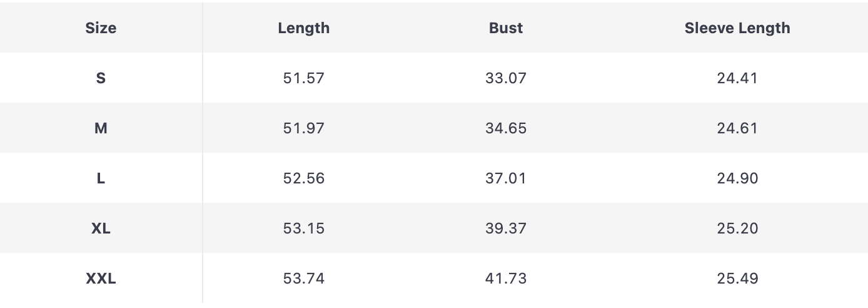This screenshot has height=308, width=868.
Task: Click the 51.57 length value
Action: (x=304, y=78)
